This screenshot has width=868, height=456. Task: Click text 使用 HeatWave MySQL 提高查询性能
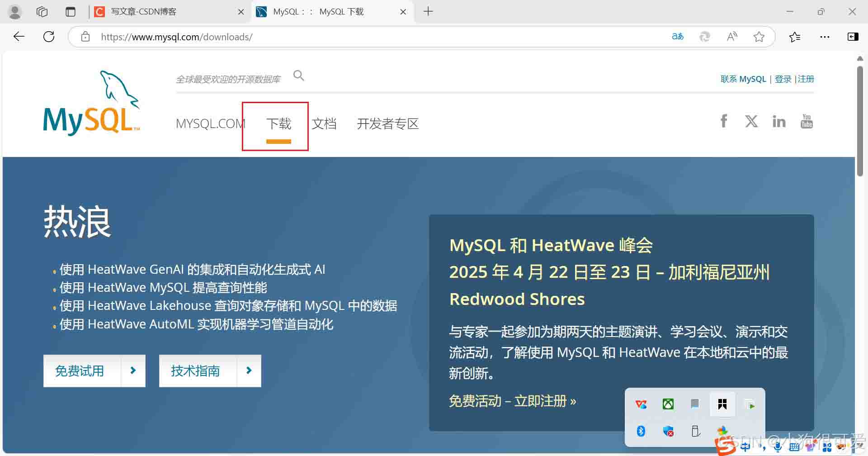[x=163, y=288]
